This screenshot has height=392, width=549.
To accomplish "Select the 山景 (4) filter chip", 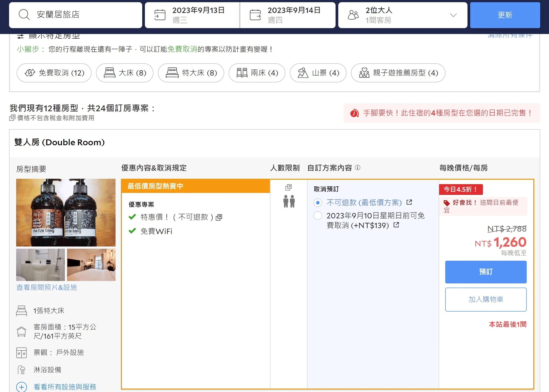I will (318, 73).
